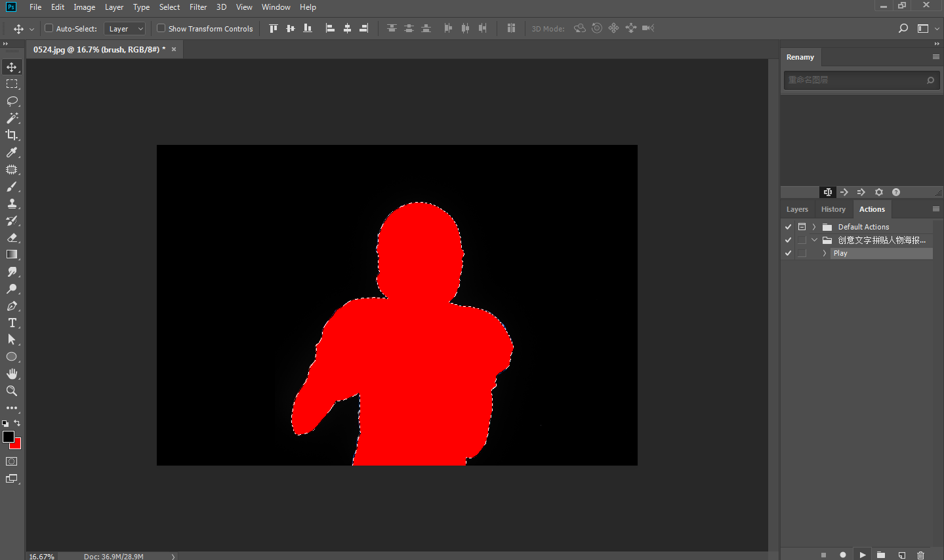Select the Clone Stamp tool
This screenshot has width=944, height=560.
click(x=12, y=204)
